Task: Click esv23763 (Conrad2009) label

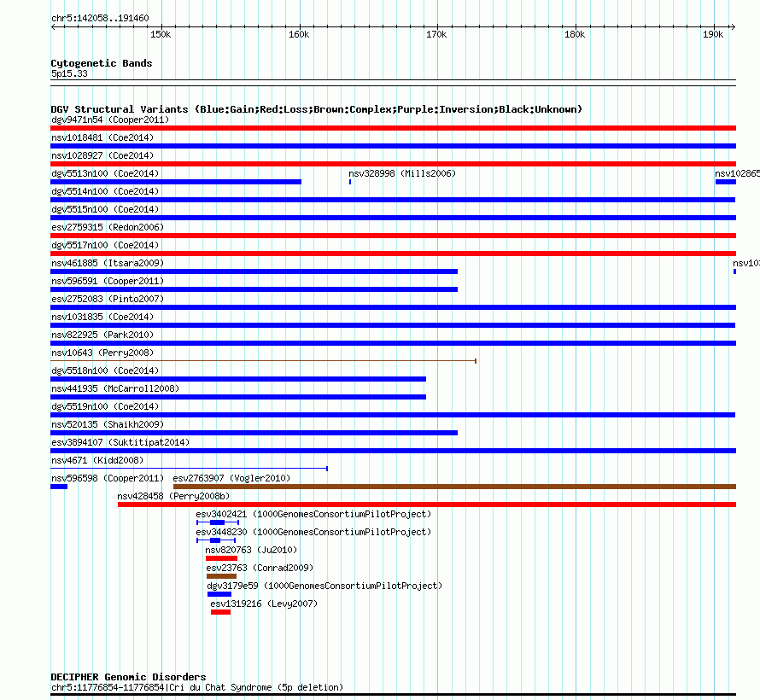Action: pyautogui.click(x=260, y=568)
